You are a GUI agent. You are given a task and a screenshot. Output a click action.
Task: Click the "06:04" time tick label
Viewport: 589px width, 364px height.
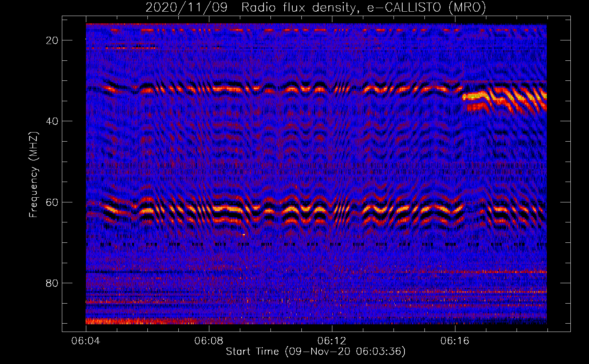[x=86, y=341]
